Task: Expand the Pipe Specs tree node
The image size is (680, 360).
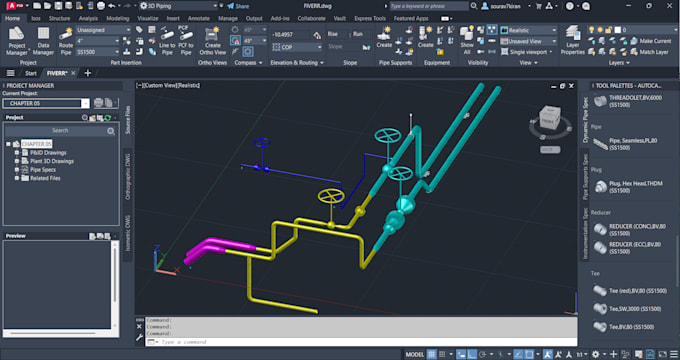Action: (17, 170)
